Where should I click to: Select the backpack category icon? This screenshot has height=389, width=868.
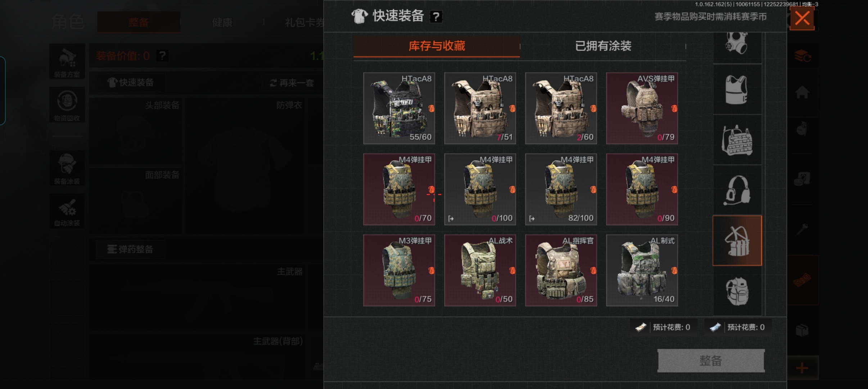[x=737, y=291]
